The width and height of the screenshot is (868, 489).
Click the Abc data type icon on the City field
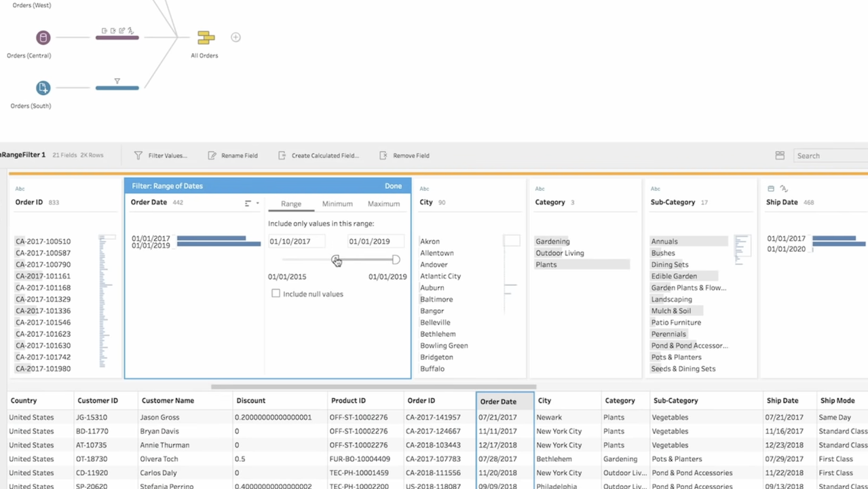pyautogui.click(x=423, y=188)
